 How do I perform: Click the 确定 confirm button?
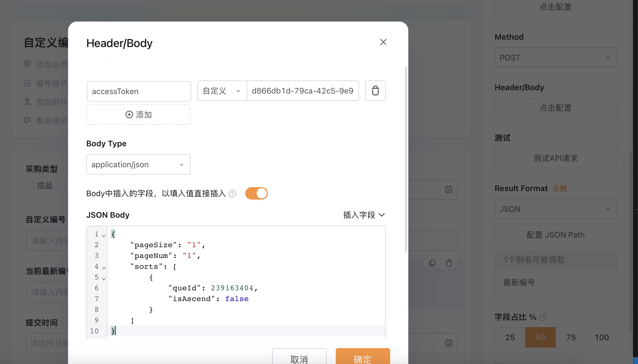tap(363, 356)
